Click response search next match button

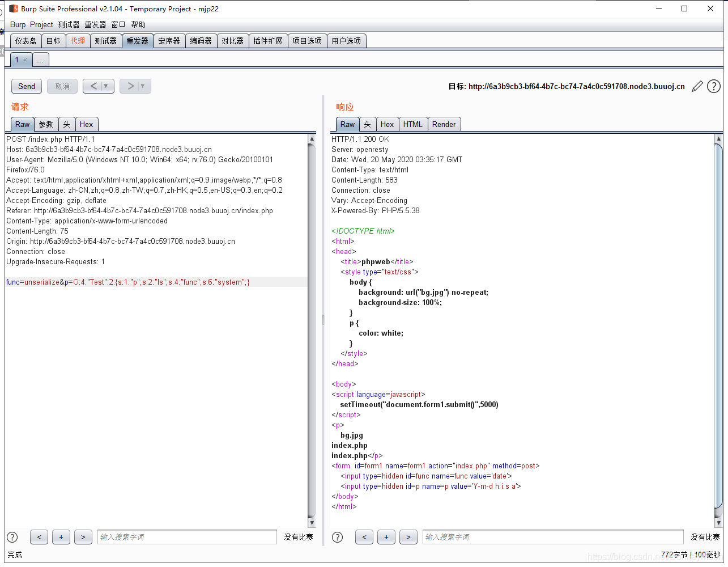coord(408,537)
